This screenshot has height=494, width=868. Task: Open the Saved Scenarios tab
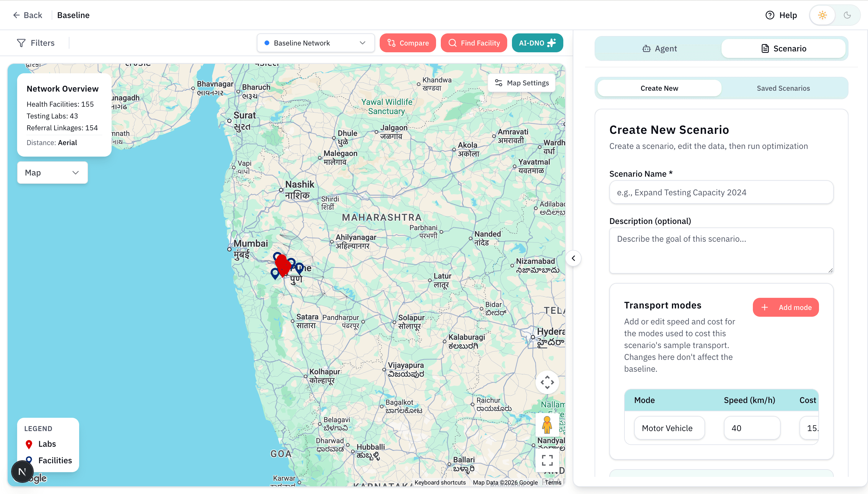click(783, 88)
